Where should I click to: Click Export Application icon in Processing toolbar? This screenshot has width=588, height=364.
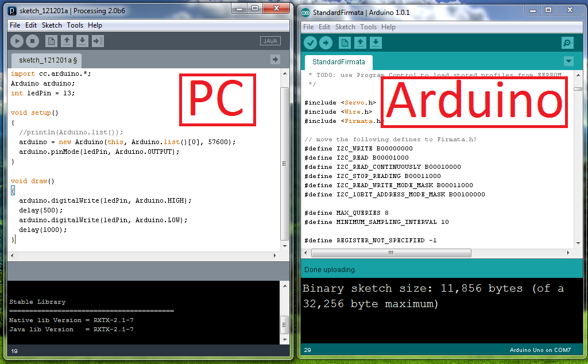pos(98,41)
